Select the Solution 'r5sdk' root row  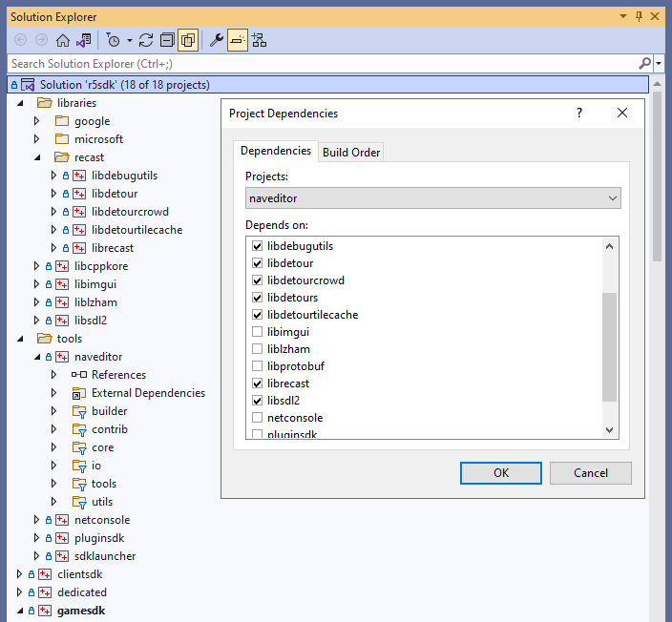coord(327,85)
